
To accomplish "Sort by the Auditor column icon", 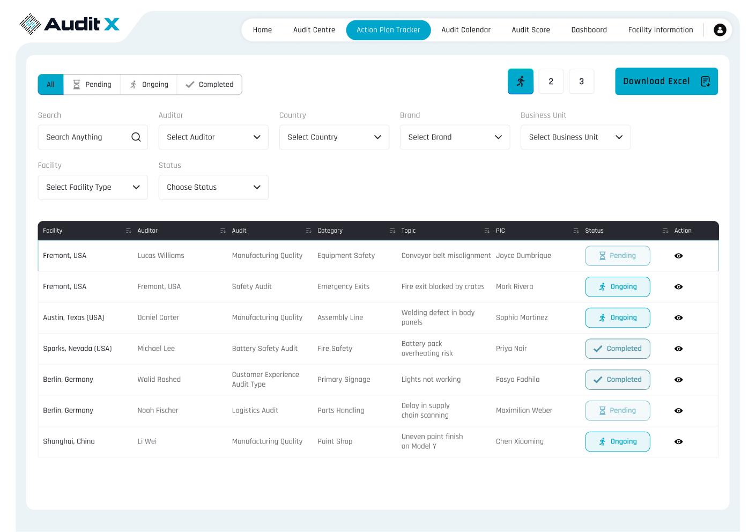I will coord(223,231).
